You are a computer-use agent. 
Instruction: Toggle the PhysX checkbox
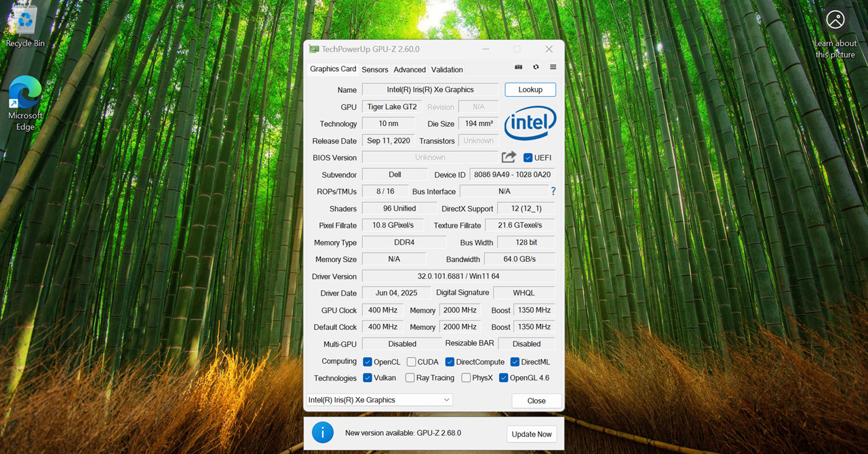click(466, 378)
